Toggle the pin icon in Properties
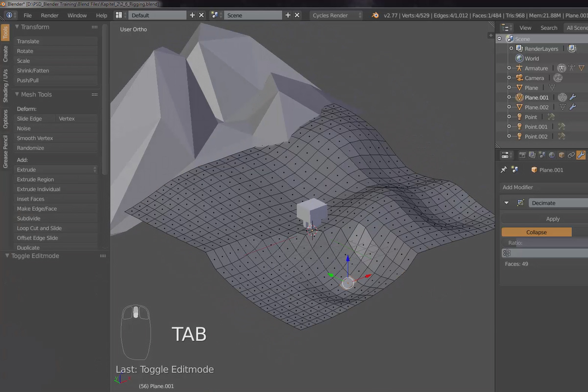The width and height of the screenshot is (588, 392). click(x=504, y=170)
